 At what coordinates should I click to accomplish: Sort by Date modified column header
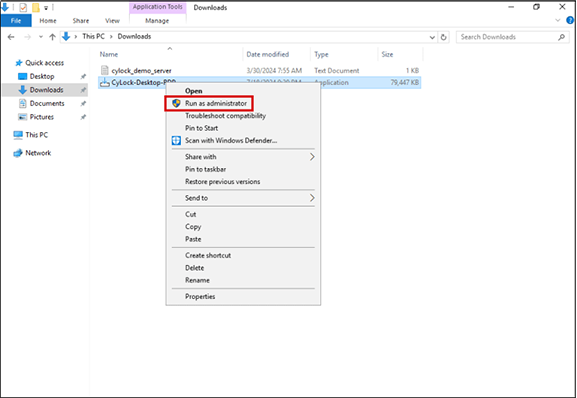coord(268,54)
